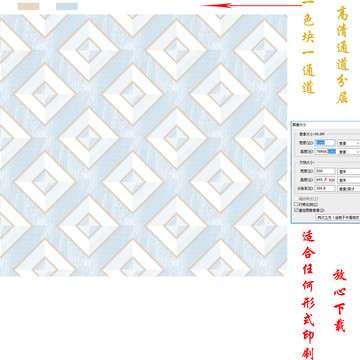Enable the constrain proportions checkbox
This screenshot has height=360, width=360.
(x=296, y=204)
